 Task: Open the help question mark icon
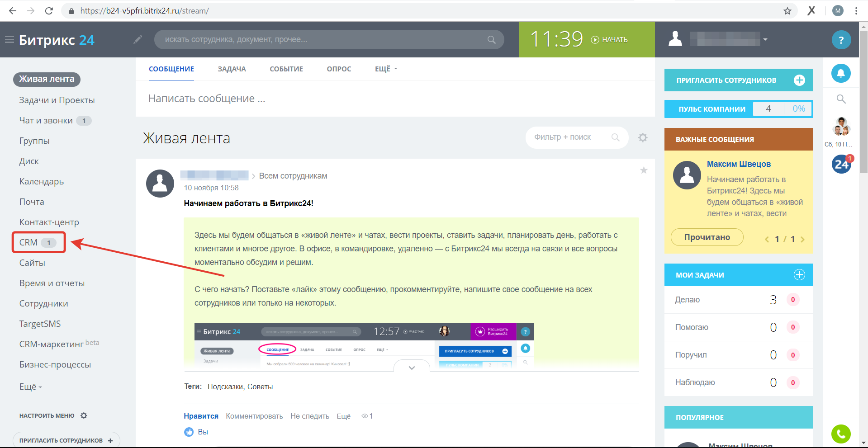[841, 40]
